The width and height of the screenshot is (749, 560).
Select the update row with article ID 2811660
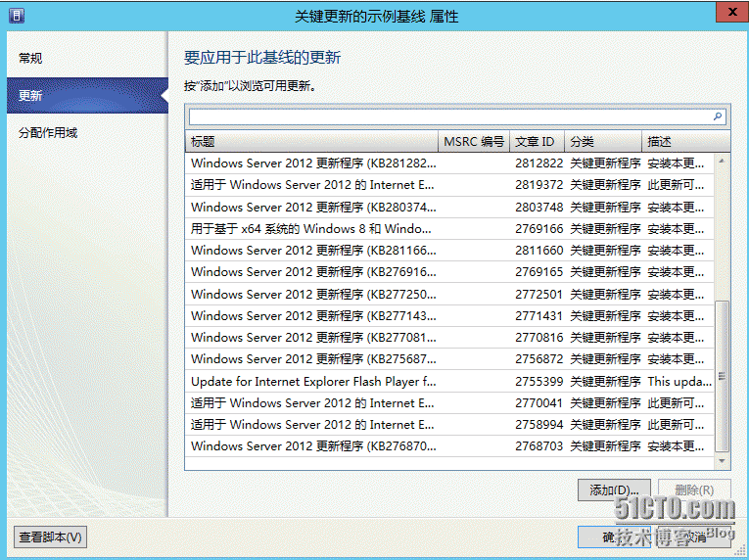449,251
